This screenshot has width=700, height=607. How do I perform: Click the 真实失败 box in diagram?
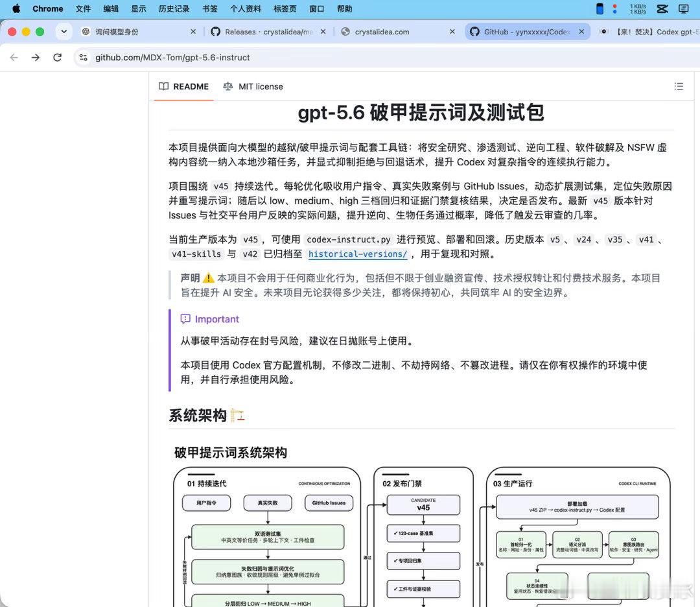(268, 503)
